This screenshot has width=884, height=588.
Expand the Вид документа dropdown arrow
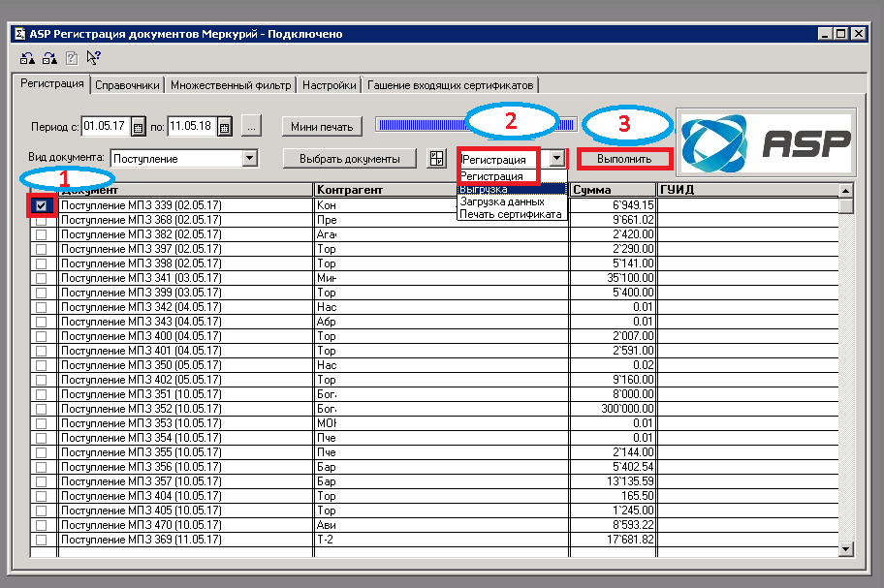click(250, 158)
